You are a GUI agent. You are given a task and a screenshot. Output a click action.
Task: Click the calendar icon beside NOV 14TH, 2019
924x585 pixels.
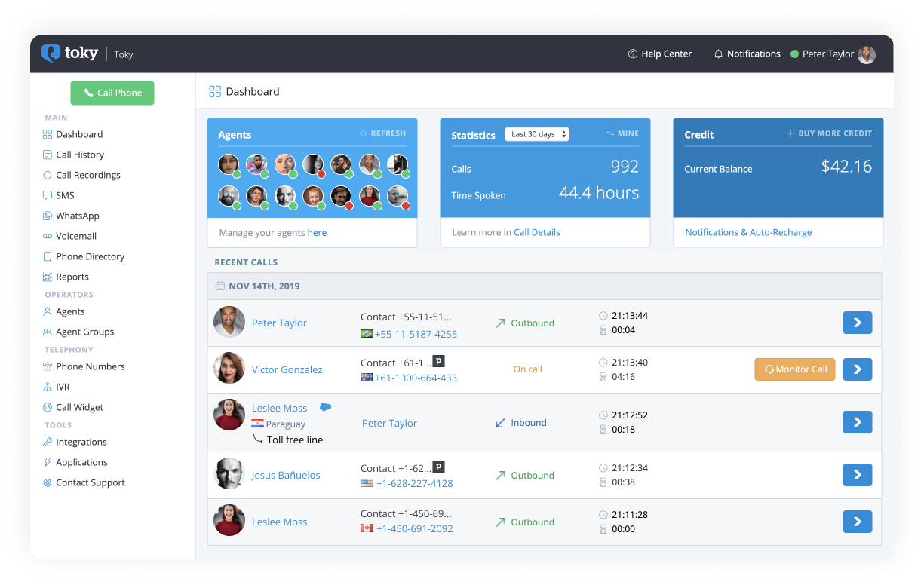click(220, 286)
